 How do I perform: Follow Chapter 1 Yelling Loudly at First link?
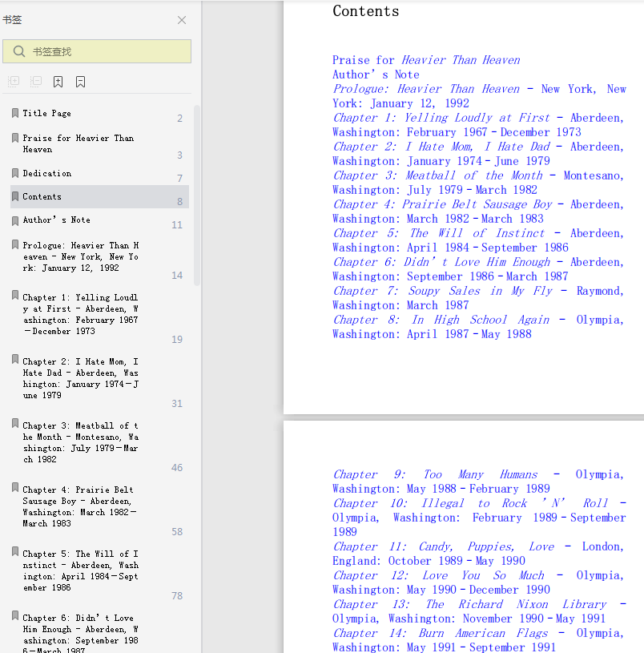tap(478, 125)
